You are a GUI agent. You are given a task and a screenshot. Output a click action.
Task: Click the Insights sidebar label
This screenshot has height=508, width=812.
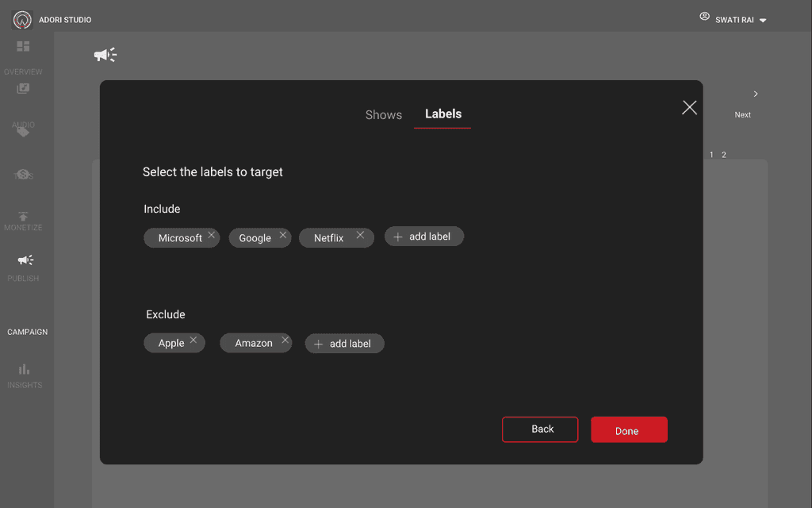pyautogui.click(x=25, y=385)
